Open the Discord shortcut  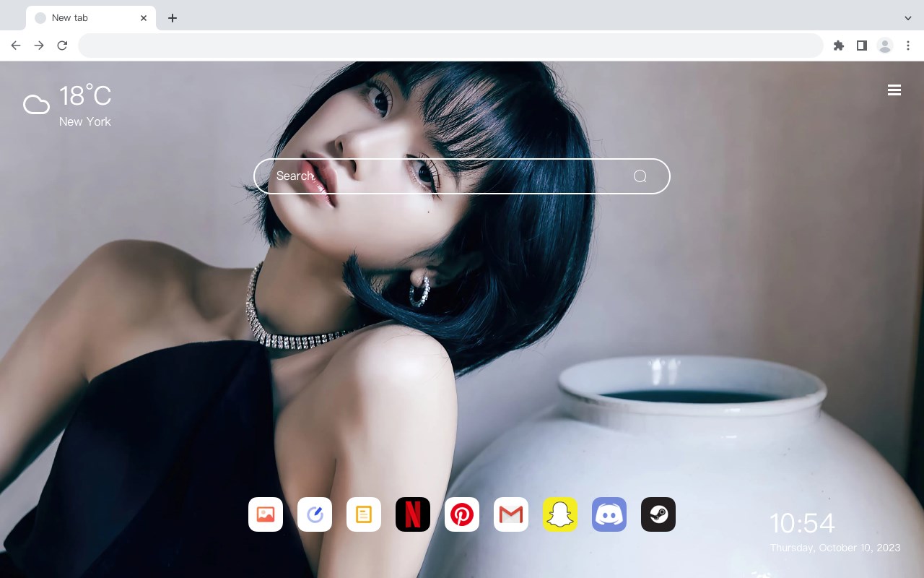point(609,514)
